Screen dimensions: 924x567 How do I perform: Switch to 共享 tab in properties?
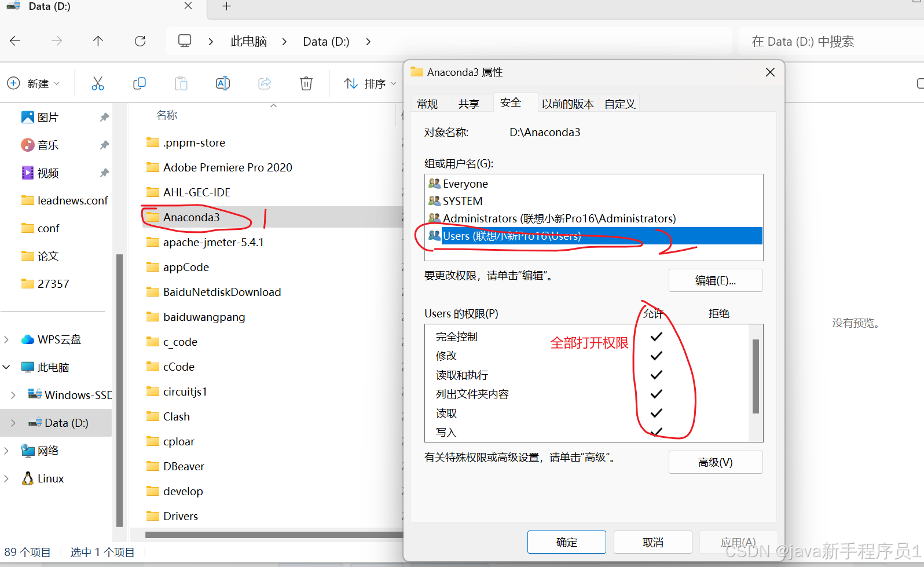click(469, 104)
